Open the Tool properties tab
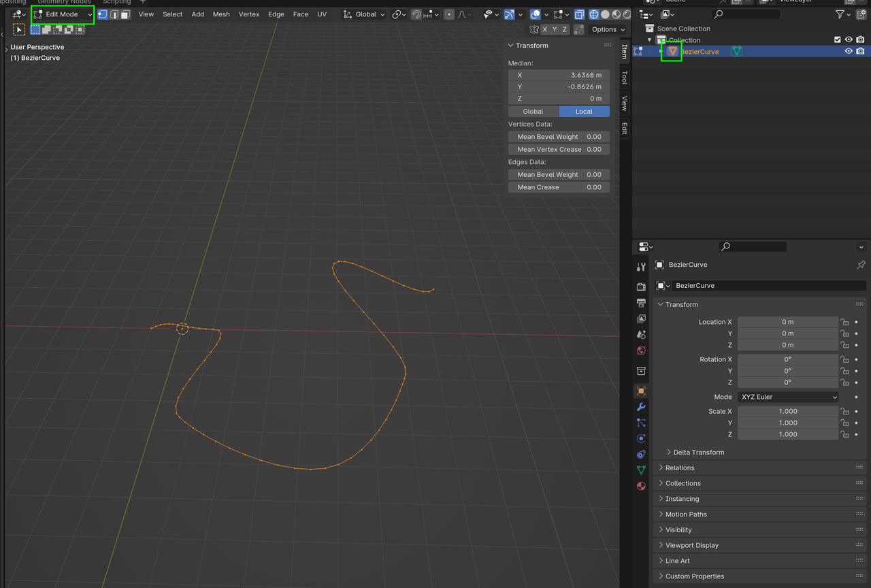 click(x=641, y=267)
